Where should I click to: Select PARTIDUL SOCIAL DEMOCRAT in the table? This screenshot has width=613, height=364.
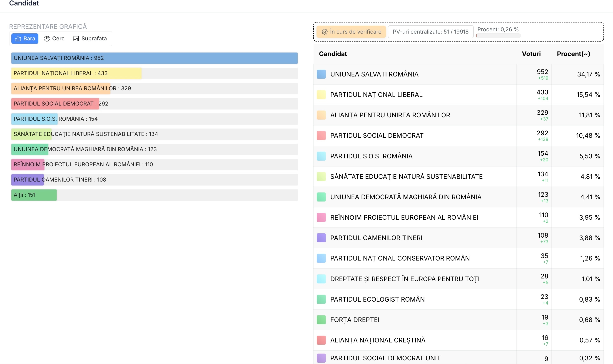[x=377, y=135]
